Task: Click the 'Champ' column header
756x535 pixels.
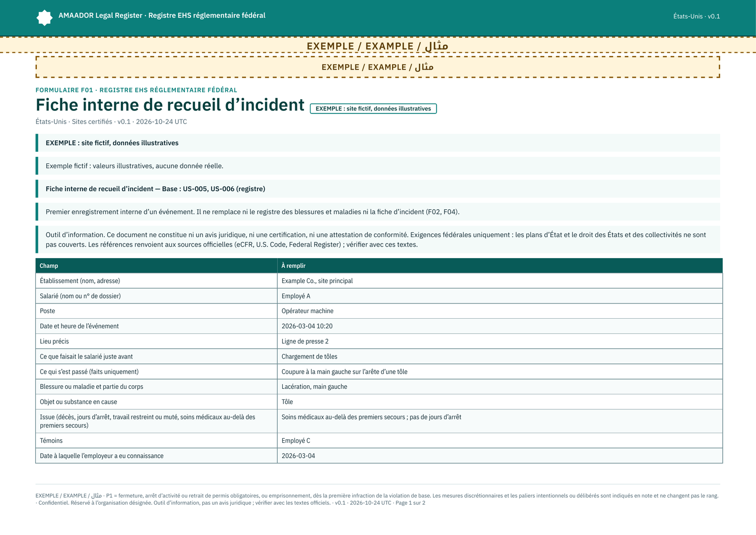Action: click(x=156, y=266)
